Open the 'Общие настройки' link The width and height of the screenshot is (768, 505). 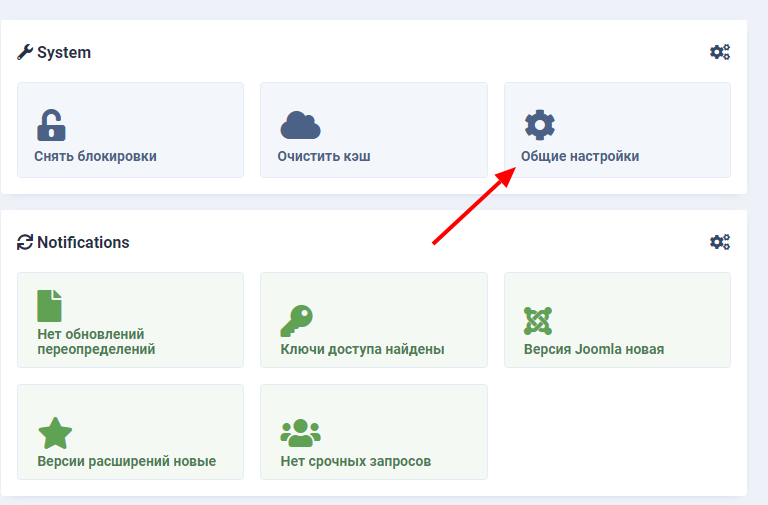pos(617,130)
